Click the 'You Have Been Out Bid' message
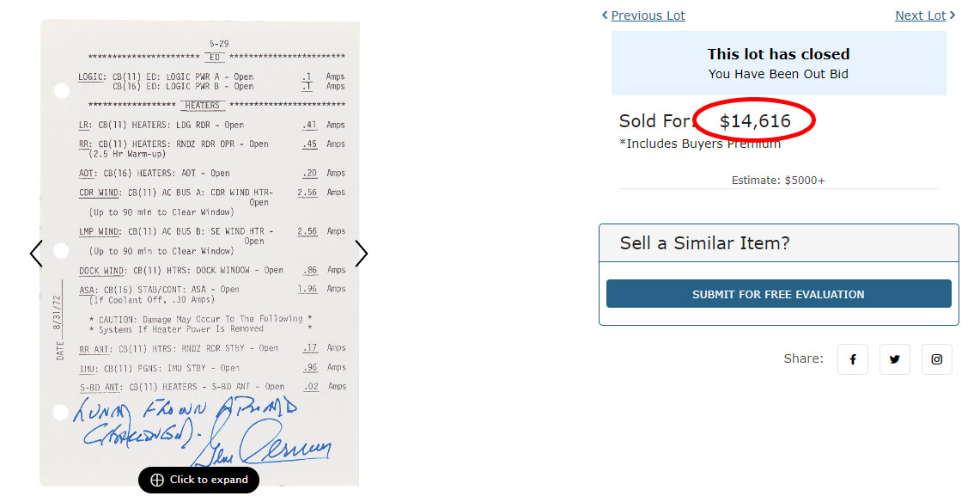Viewport: 980px width, 496px height. click(x=778, y=74)
